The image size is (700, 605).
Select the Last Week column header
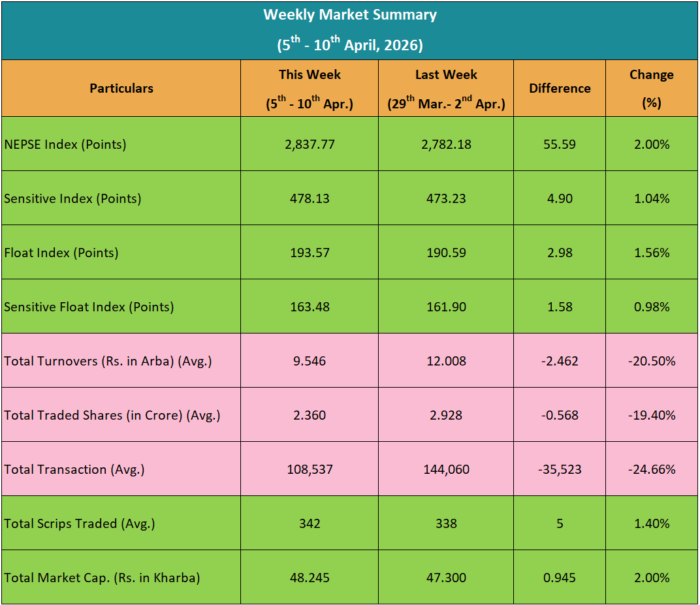446,88
